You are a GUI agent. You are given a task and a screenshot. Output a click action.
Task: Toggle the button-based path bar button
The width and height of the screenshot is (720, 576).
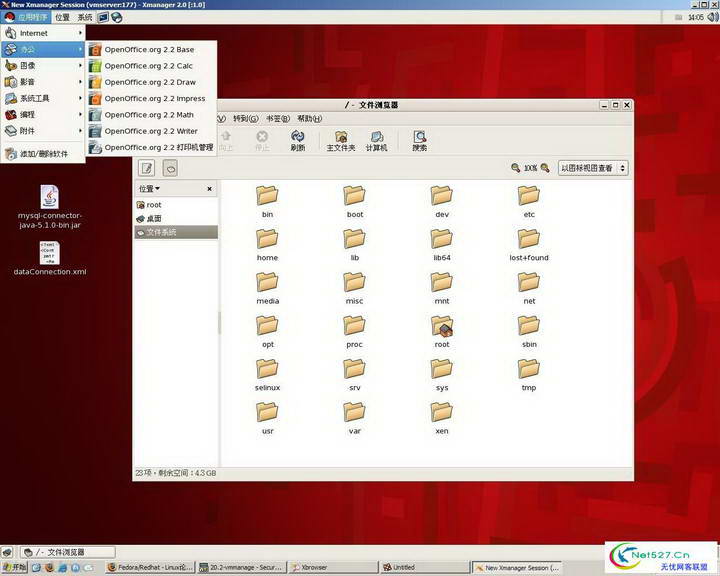pos(170,168)
